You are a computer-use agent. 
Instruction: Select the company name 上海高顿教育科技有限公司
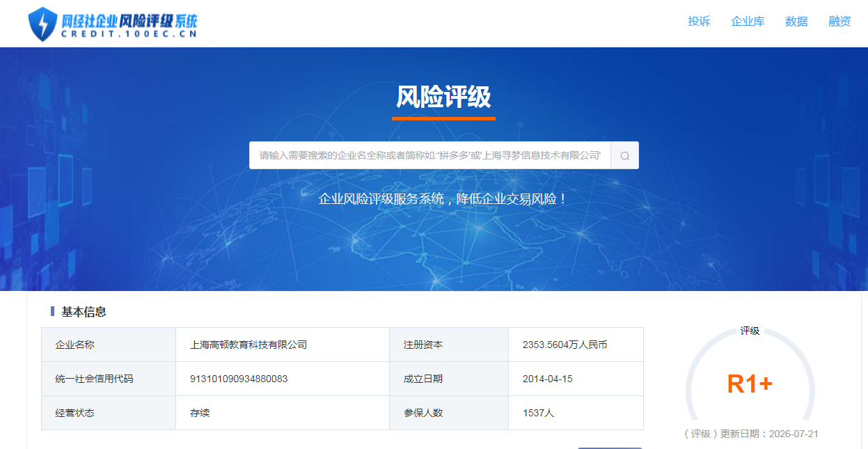pyautogui.click(x=248, y=345)
